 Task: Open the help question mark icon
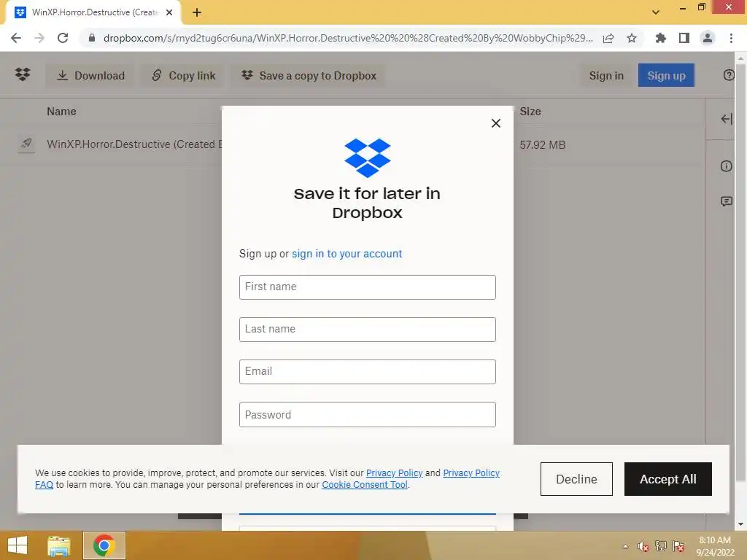(x=729, y=75)
